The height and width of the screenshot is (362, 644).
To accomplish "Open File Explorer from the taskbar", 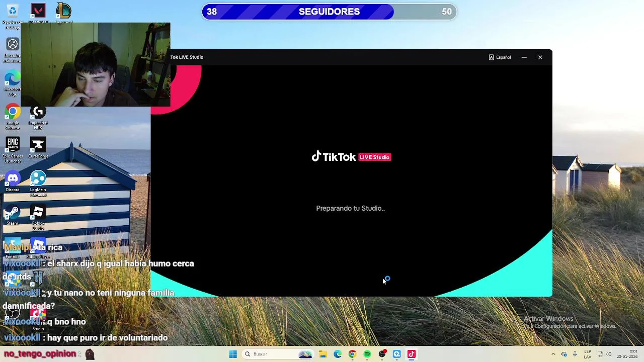I will (323, 354).
